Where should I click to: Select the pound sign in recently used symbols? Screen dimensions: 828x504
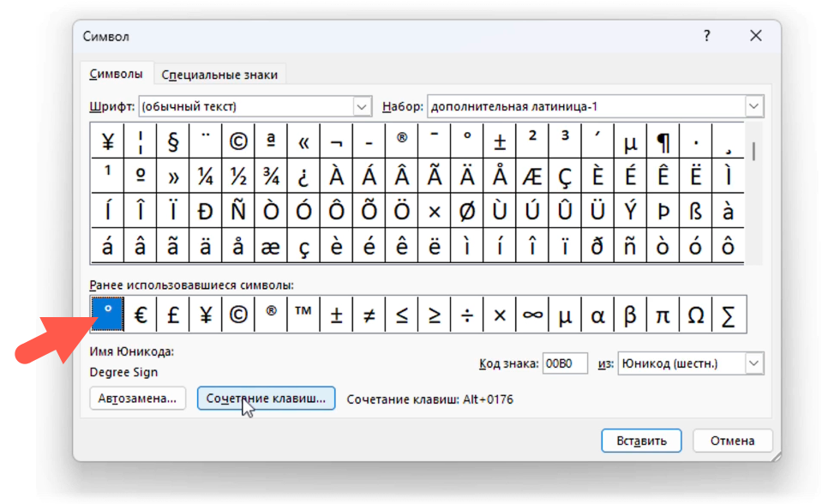coord(172,315)
